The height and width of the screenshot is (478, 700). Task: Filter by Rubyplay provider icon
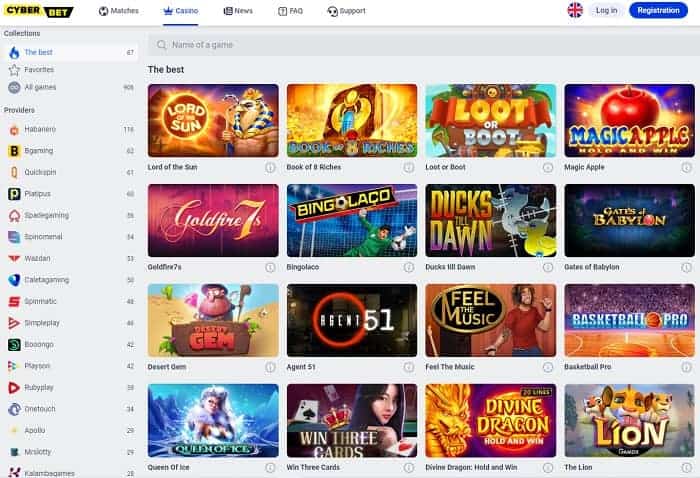14,387
